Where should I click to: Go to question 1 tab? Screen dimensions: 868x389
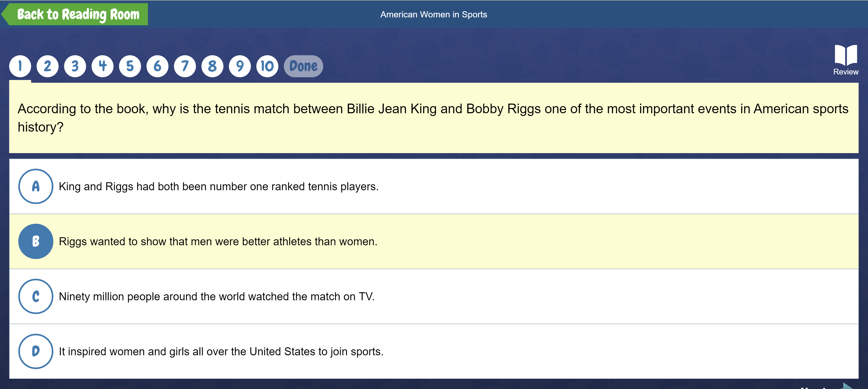click(x=20, y=66)
